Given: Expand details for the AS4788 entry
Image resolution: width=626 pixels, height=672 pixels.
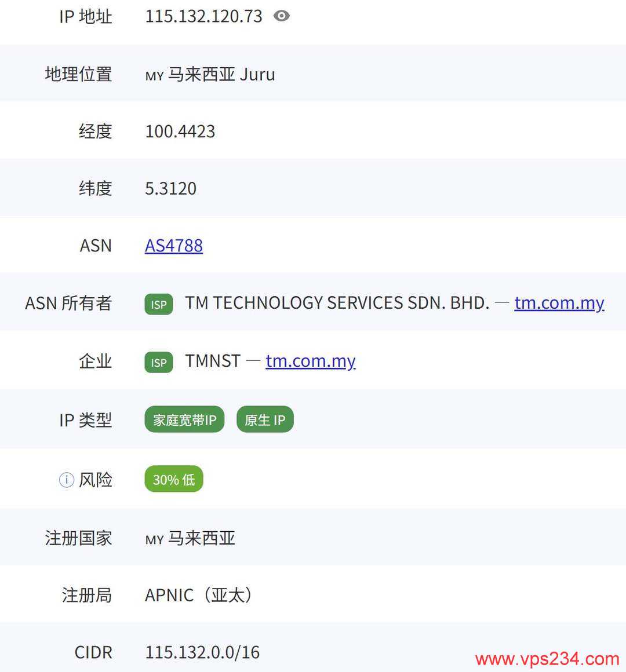Looking at the screenshot, I should (173, 246).
